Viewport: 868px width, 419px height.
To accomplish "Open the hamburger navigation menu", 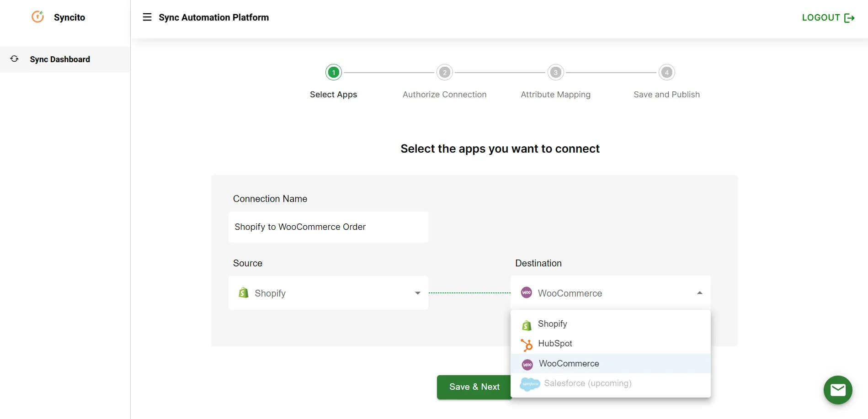I will click(x=147, y=17).
